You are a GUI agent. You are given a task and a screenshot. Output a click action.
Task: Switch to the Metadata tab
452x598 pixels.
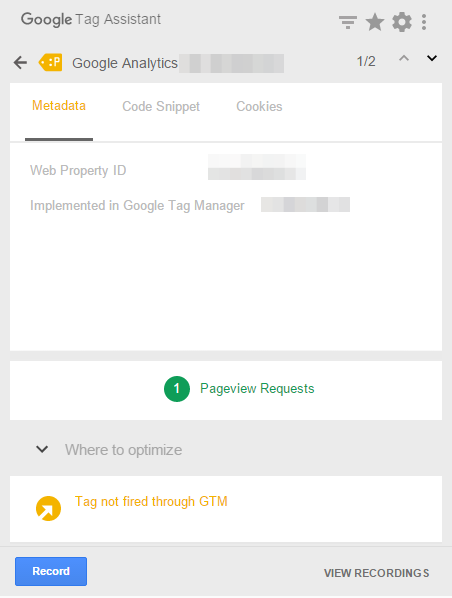pyautogui.click(x=59, y=106)
